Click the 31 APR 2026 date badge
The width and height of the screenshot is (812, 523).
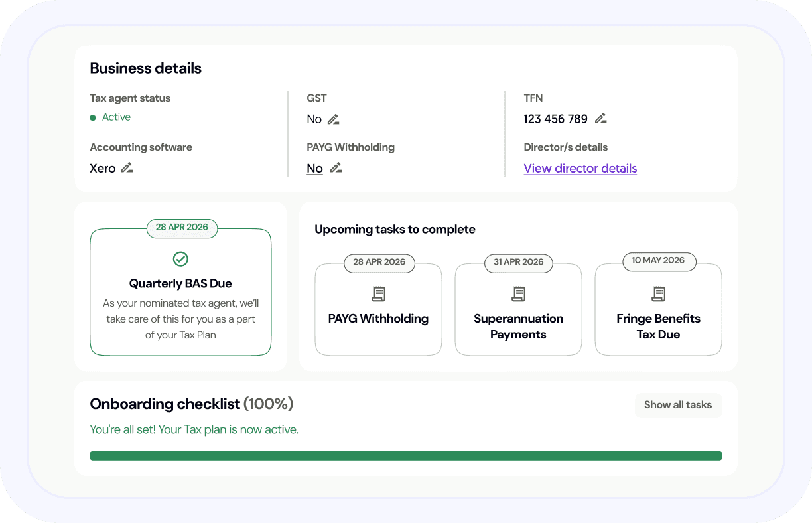tap(518, 262)
